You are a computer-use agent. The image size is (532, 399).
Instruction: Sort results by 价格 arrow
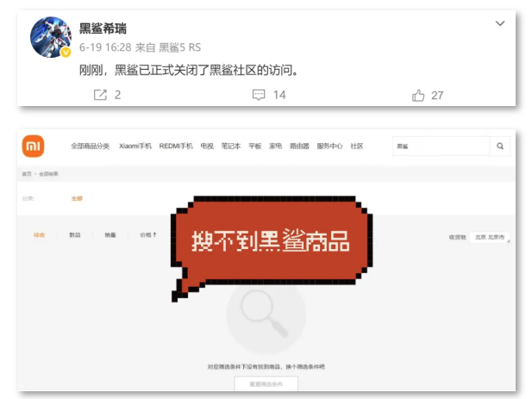click(148, 234)
